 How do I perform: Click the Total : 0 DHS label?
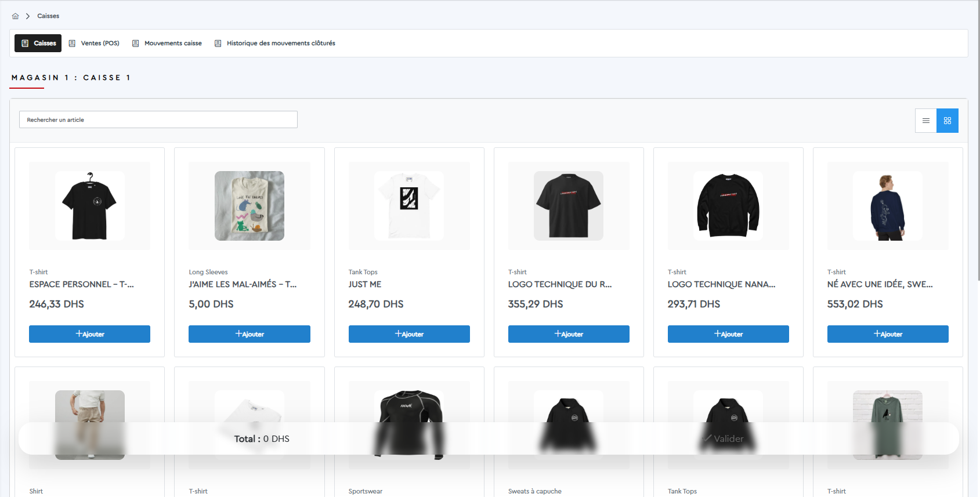(x=262, y=439)
